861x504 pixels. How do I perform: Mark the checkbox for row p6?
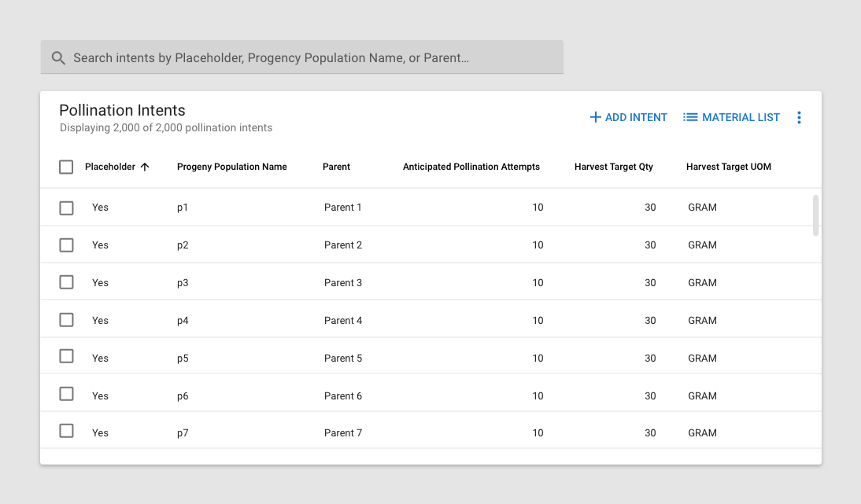pyautogui.click(x=66, y=394)
